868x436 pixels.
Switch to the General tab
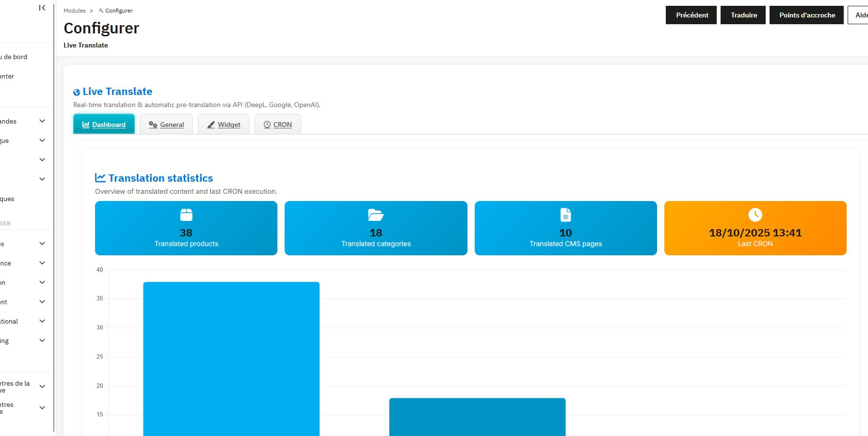click(x=166, y=124)
